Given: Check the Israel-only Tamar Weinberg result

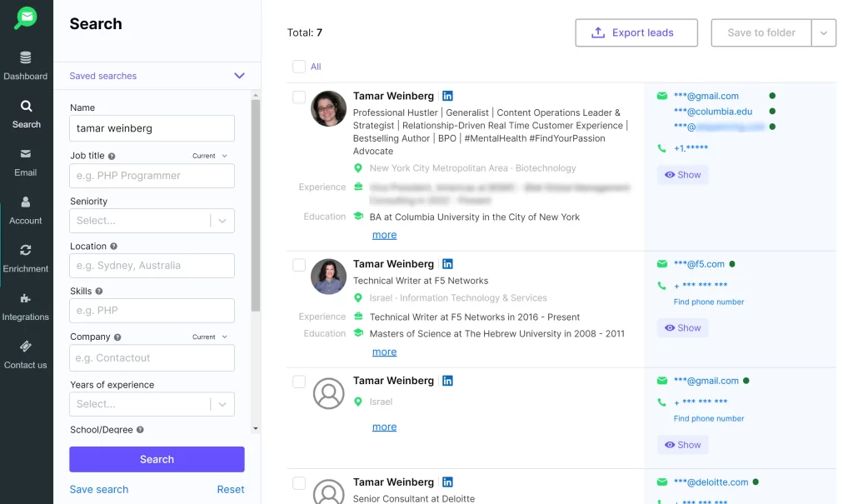Looking at the screenshot, I should click(299, 382).
